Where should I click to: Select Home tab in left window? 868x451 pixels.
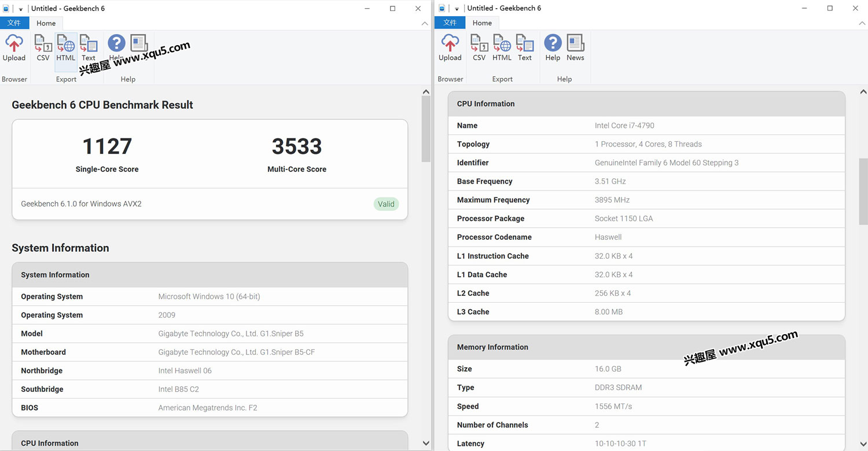(46, 23)
